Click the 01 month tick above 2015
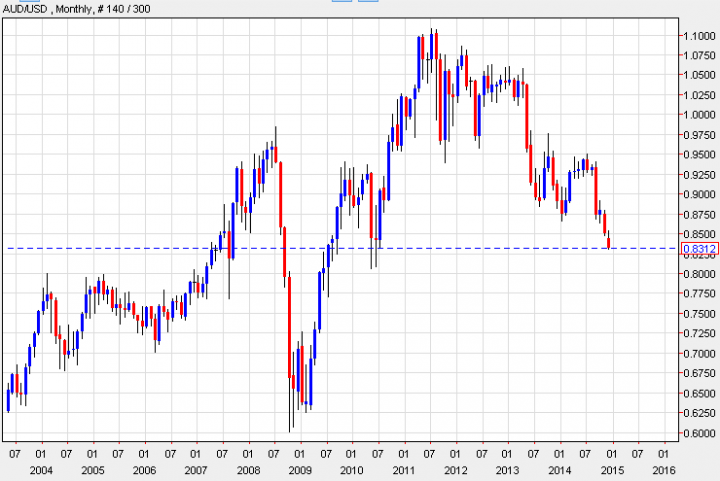 [612, 454]
